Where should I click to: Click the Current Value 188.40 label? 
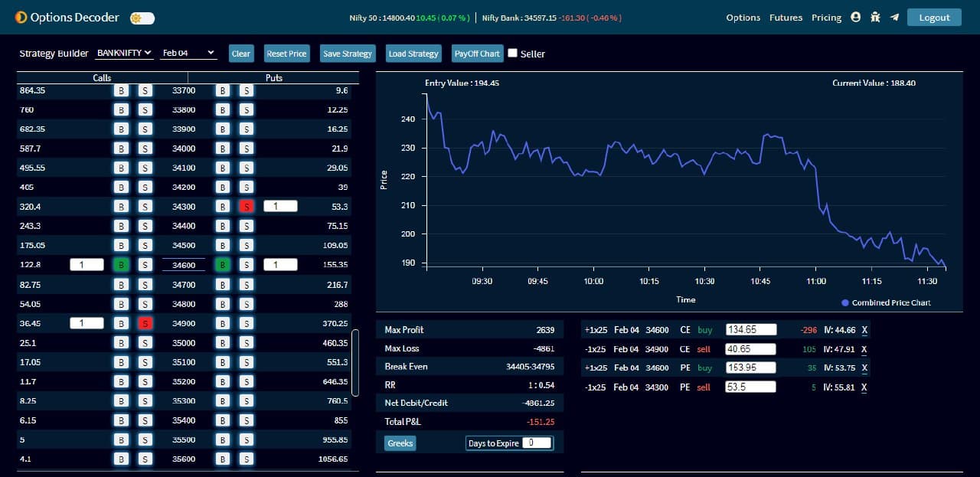[x=874, y=82]
